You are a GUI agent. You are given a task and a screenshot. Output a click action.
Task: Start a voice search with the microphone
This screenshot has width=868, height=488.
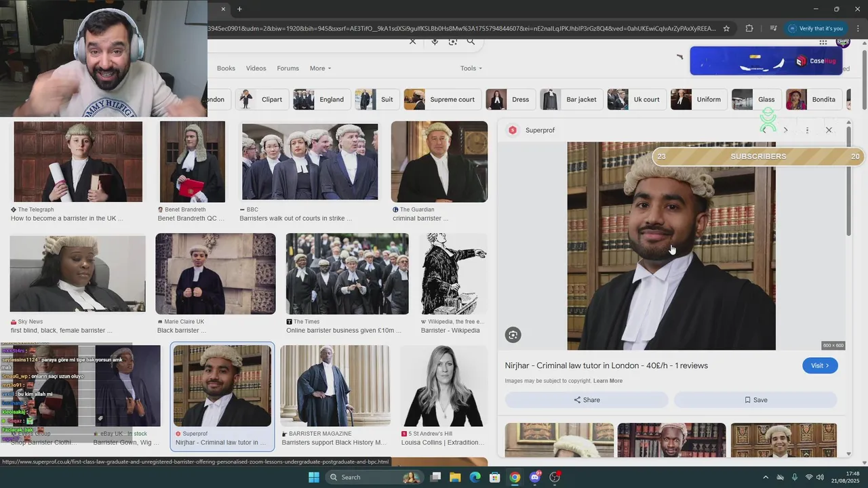(435, 41)
